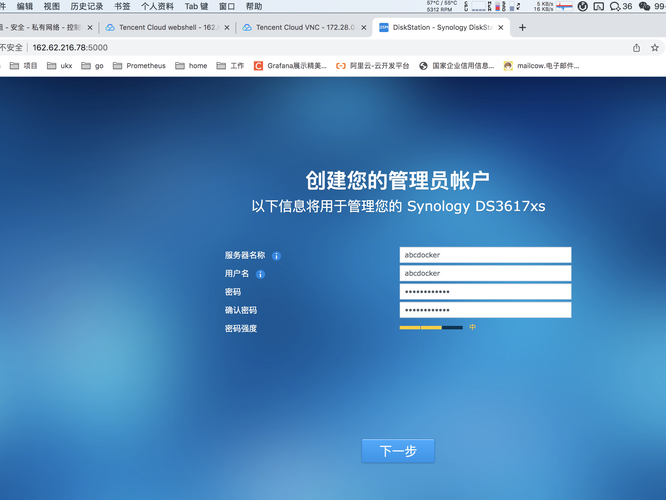Focus the 确认密码 input field
This screenshot has height=500, width=666.
485,310
